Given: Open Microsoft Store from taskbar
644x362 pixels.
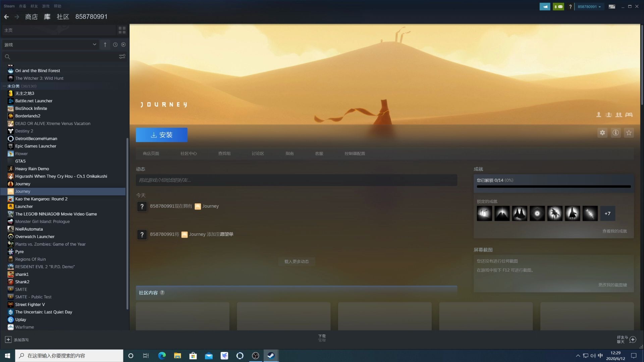Looking at the screenshot, I should coord(193,356).
